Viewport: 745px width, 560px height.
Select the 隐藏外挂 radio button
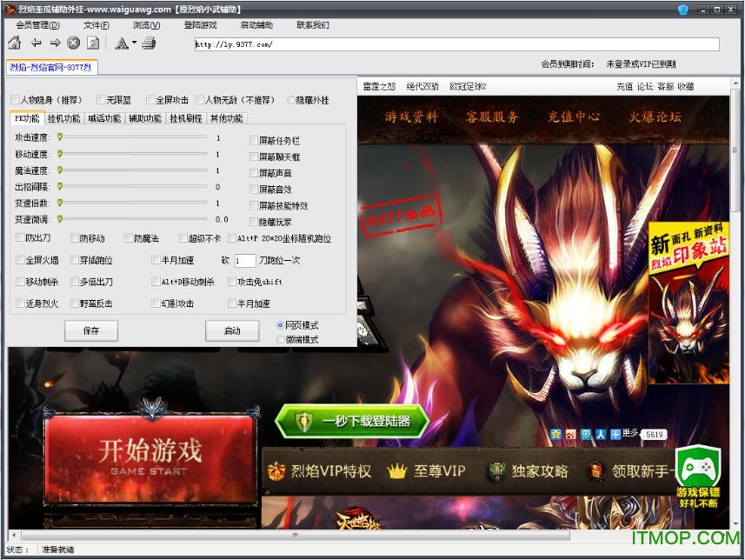click(290, 100)
